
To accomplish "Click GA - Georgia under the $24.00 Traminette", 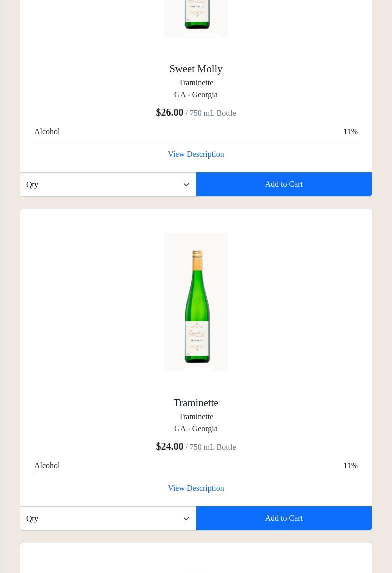I will point(196,429).
